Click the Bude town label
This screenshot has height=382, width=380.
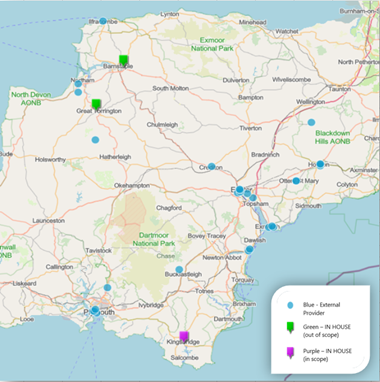coord(6,154)
